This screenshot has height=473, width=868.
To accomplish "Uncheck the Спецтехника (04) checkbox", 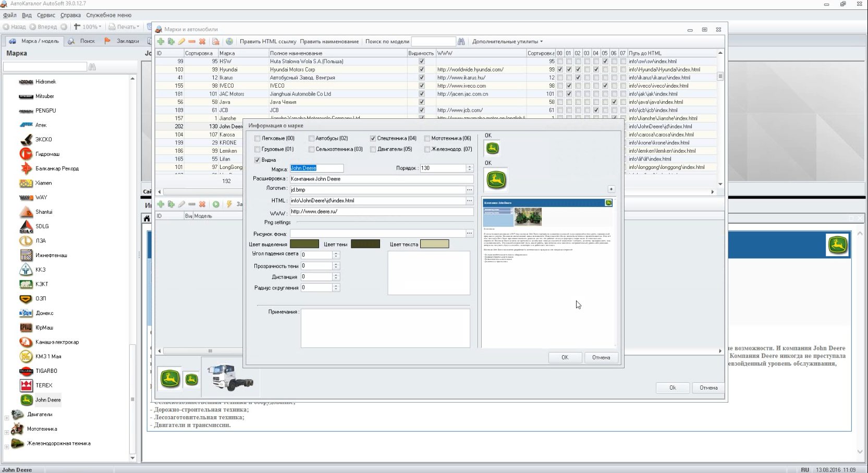I will tap(373, 139).
